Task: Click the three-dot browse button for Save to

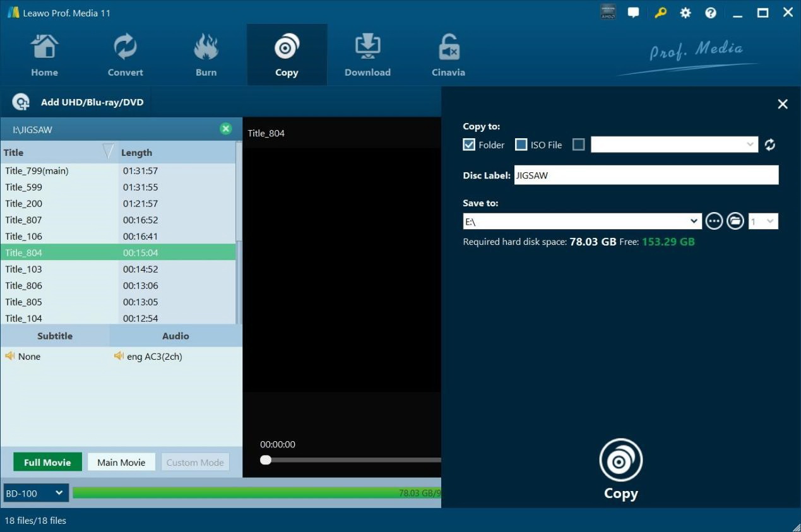Action: tap(714, 221)
